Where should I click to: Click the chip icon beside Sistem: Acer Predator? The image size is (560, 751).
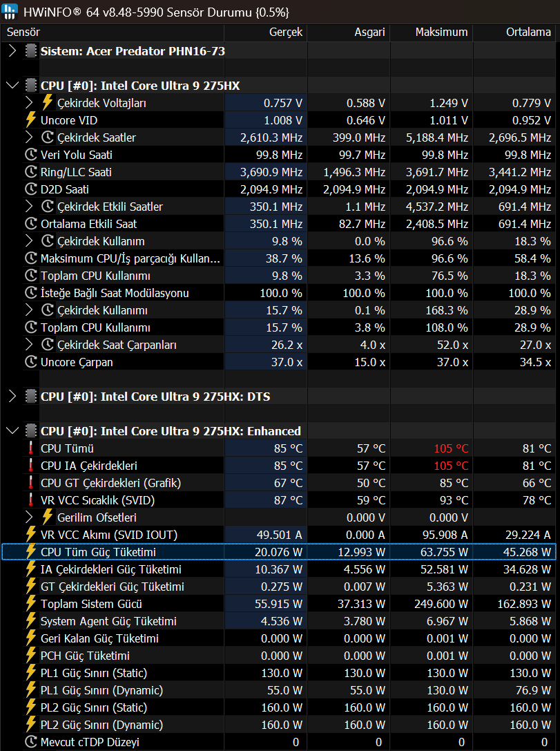pos(31,51)
